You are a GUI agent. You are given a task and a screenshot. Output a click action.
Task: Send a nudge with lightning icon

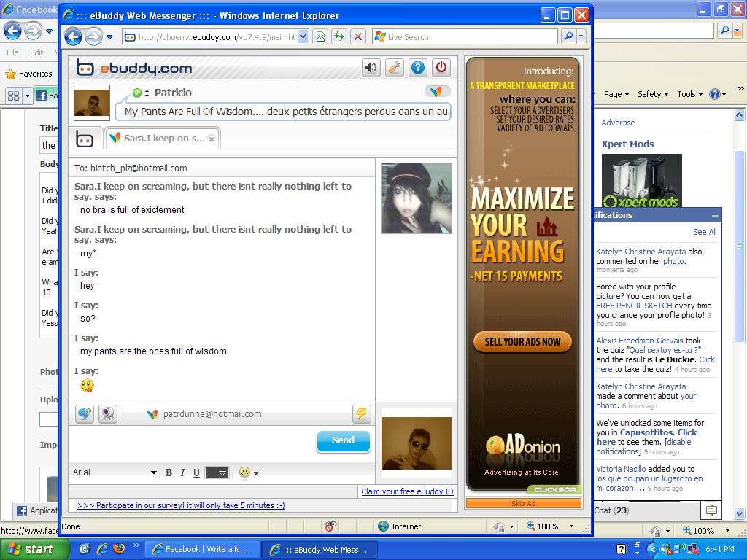(362, 413)
